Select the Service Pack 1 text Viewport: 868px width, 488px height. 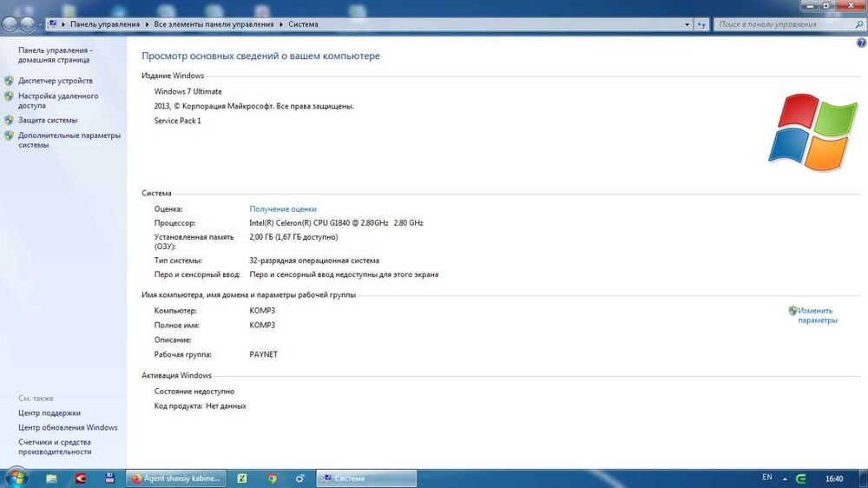(x=177, y=121)
